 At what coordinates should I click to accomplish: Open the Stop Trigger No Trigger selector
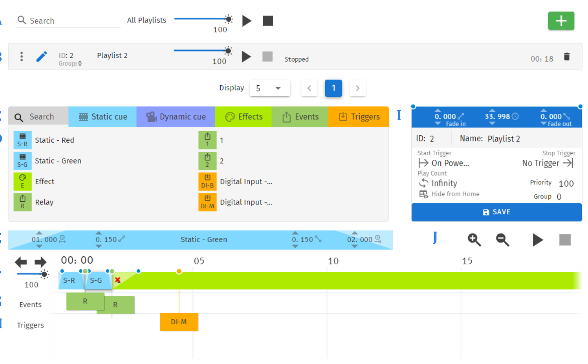pyautogui.click(x=548, y=163)
